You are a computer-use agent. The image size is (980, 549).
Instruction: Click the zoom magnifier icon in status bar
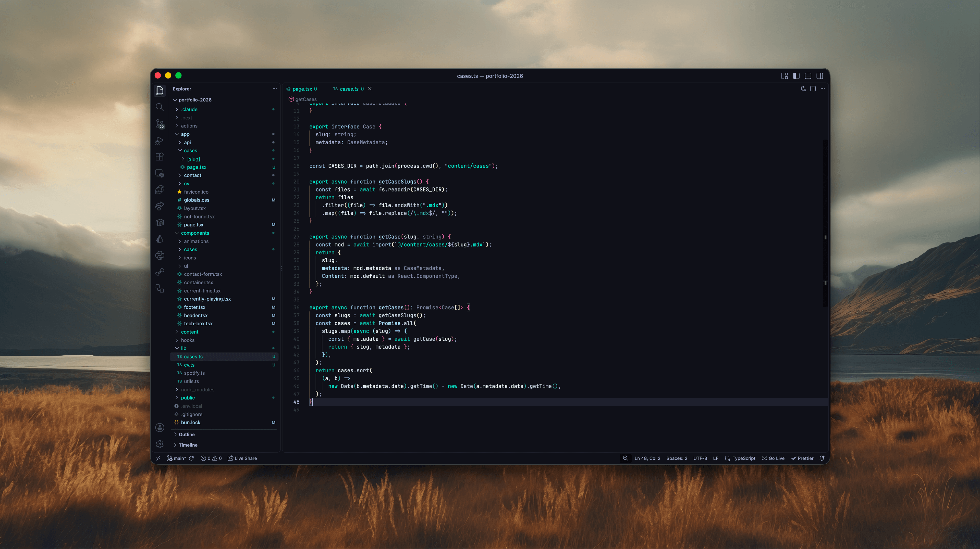coord(625,458)
